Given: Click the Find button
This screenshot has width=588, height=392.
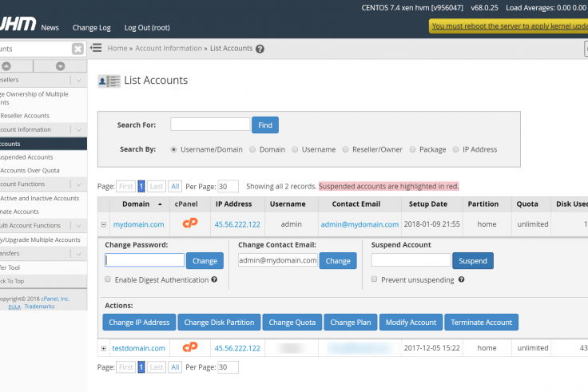Looking at the screenshot, I should click(x=265, y=125).
